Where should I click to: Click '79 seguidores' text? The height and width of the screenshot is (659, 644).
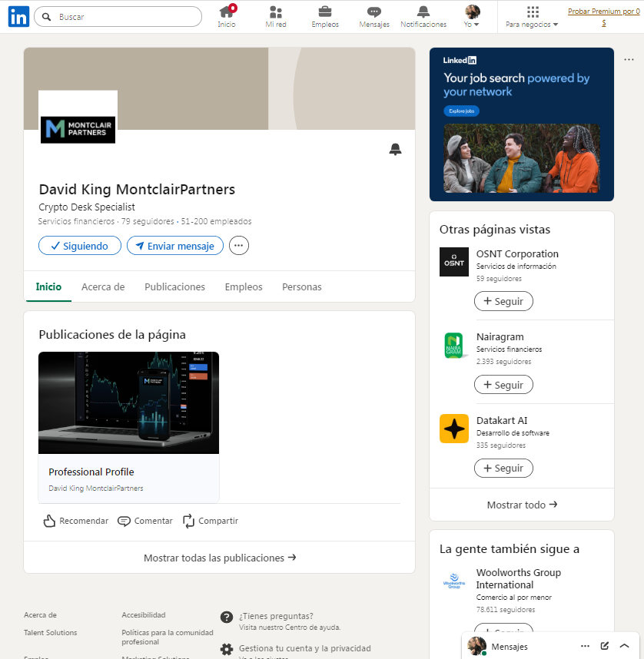pos(148,221)
